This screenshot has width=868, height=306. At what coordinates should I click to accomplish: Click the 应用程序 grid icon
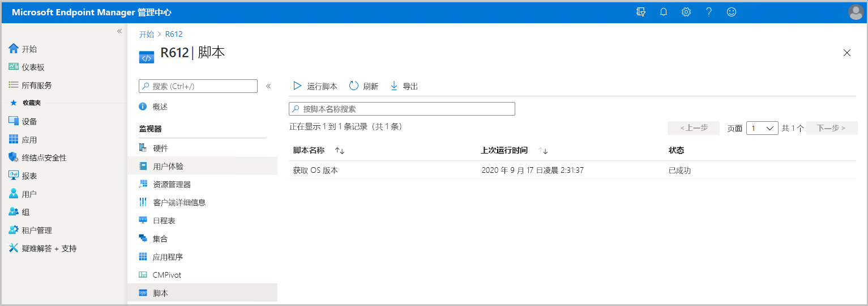tap(143, 257)
